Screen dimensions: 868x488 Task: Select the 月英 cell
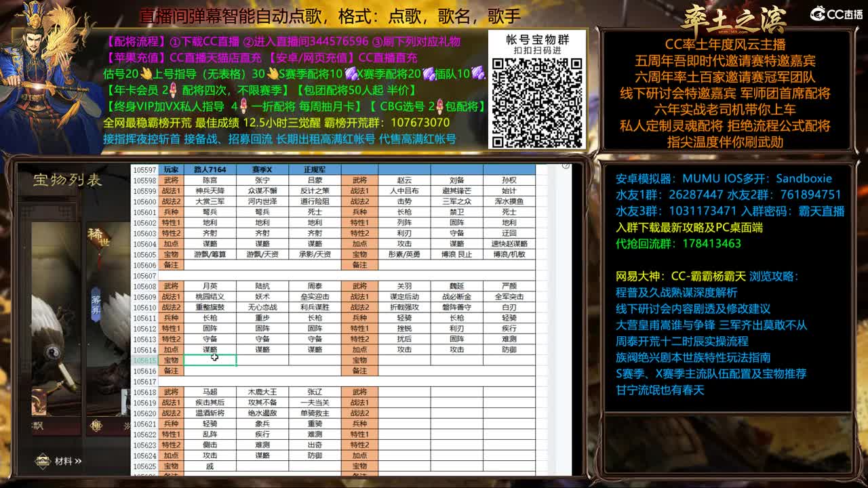pyautogui.click(x=210, y=286)
